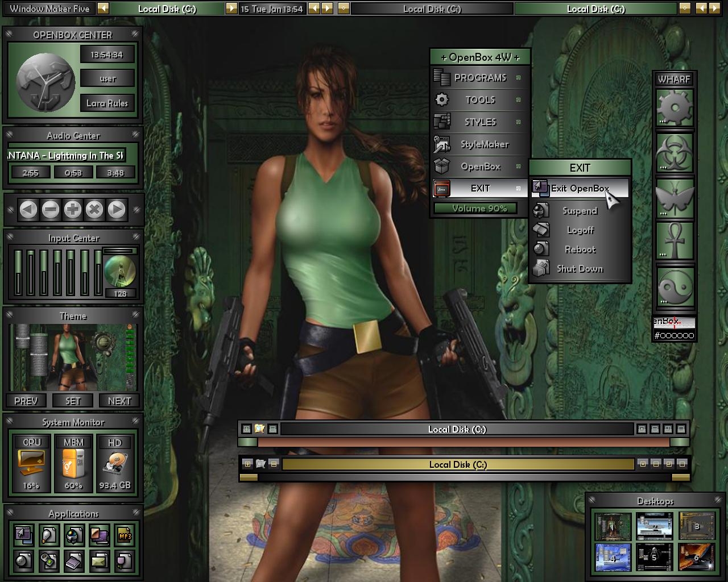
Task: Open the purple folder application icon
Action: coord(74,561)
